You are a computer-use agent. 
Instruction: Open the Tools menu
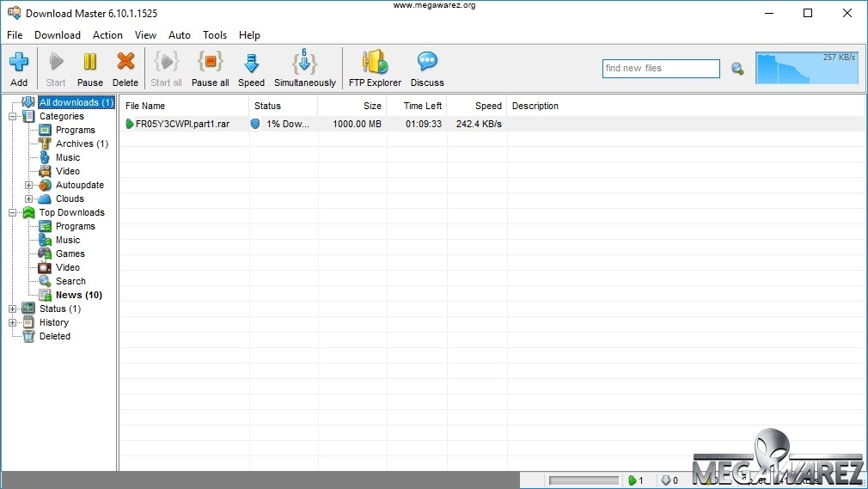coord(215,35)
